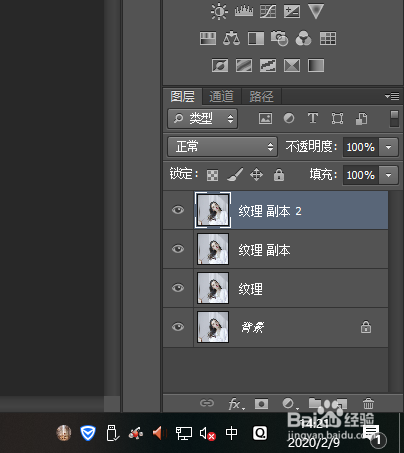Open the fx layer style menu
Viewport: 404px width, 453px height.
236,404
